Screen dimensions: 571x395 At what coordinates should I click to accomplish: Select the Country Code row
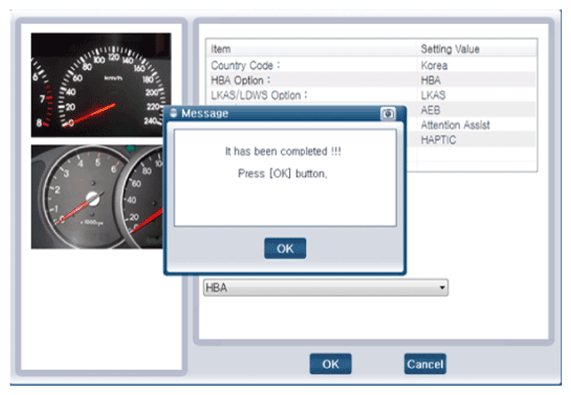(x=372, y=65)
